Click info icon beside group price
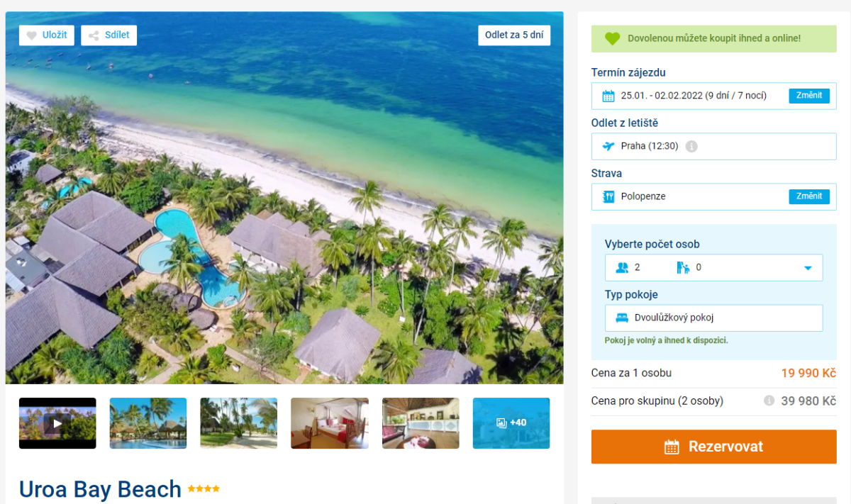 tap(769, 401)
